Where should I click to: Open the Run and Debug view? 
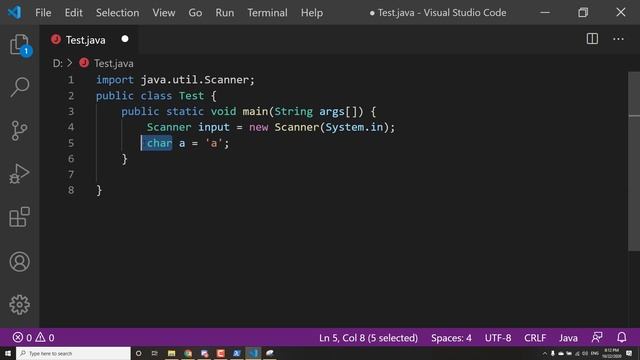pos(19,174)
